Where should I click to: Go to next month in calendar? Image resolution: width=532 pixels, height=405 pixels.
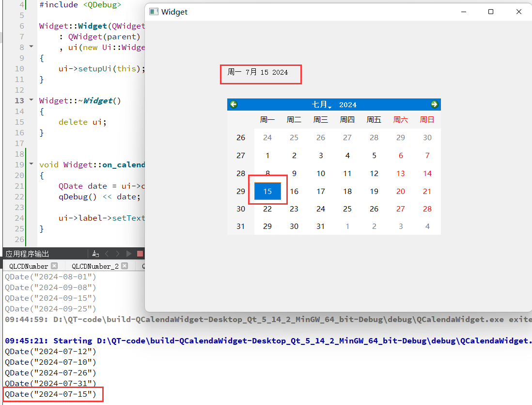coord(434,104)
